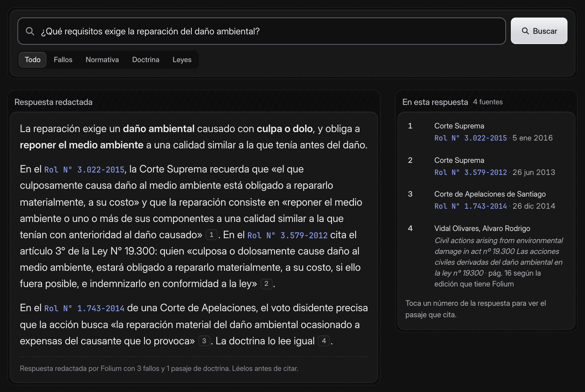
Task: Tap citation marker 4 after doctrina sentence
Action: pos(324,341)
